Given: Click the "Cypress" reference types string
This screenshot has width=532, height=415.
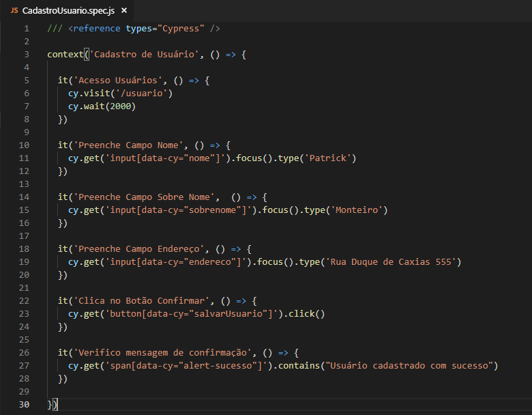Looking at the screenshot, I should [182, 29].
